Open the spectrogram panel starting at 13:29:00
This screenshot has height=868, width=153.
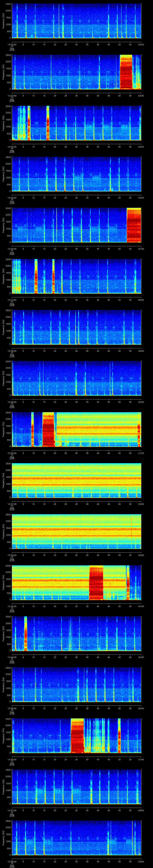click(x=76, y=378)
